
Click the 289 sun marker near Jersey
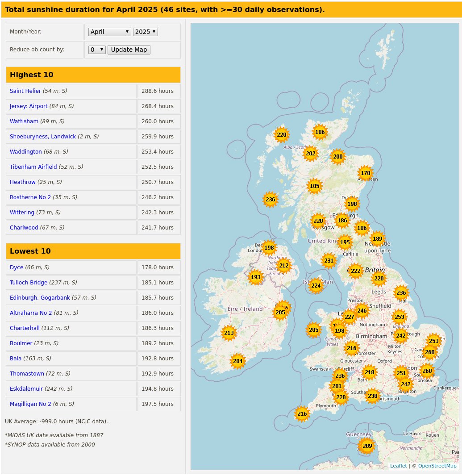366,446
